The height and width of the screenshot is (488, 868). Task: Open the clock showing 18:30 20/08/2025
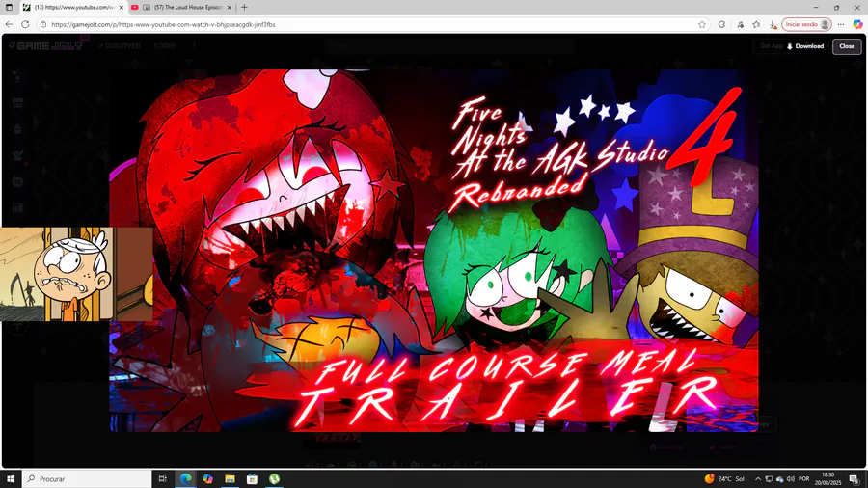coord(827,478)
